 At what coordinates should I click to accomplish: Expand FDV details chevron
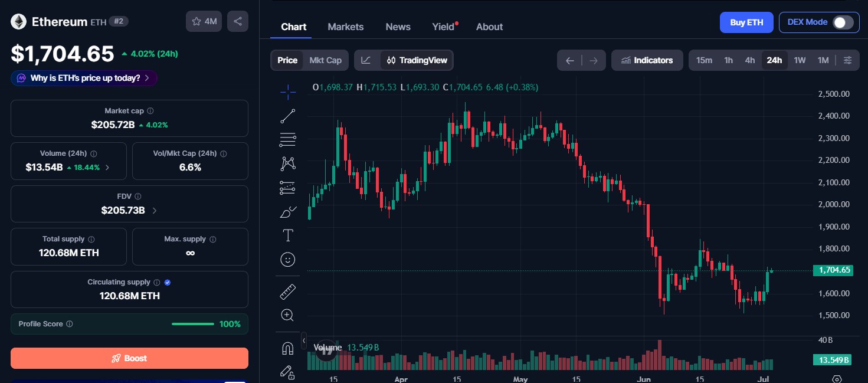(x=155, y=211)
